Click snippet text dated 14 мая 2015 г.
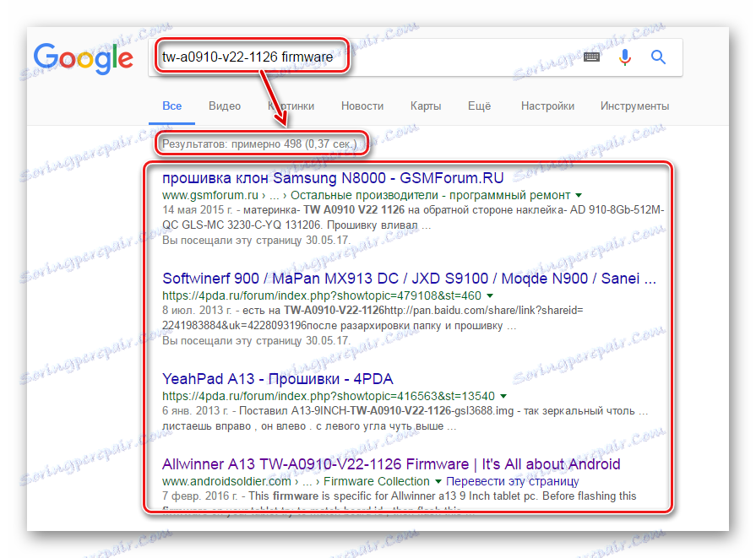This screenshot has width=756, height=558. pyautogui.click(x=413, y=217)
